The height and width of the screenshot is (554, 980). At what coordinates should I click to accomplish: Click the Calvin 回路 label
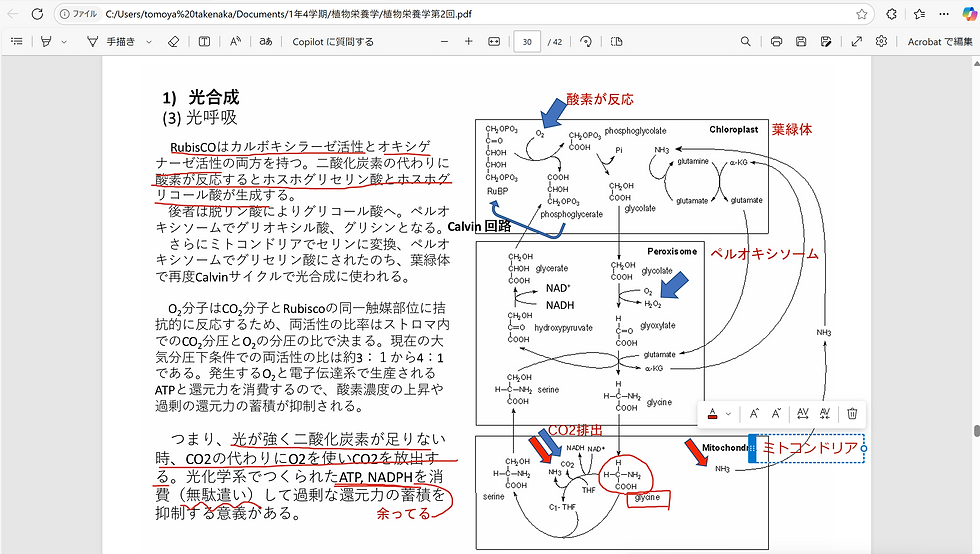(479, 226)
